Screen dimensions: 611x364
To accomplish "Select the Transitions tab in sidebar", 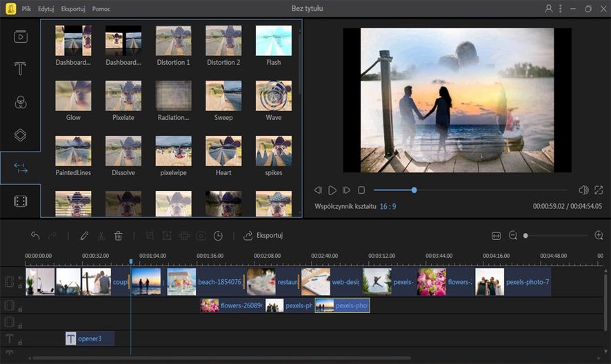I will [20, 168].
